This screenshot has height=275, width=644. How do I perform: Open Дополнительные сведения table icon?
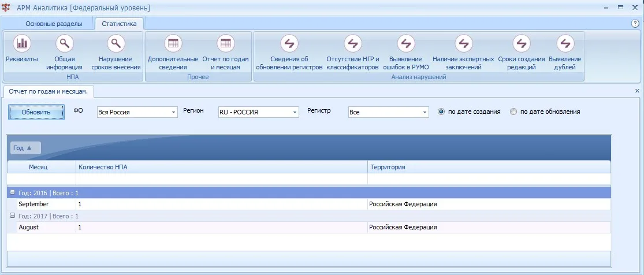(x=173, y=43)
